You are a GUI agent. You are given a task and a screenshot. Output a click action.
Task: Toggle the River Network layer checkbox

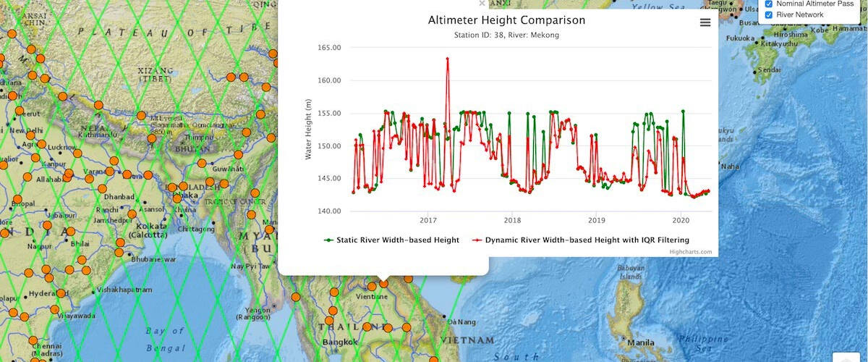point(769,15)
